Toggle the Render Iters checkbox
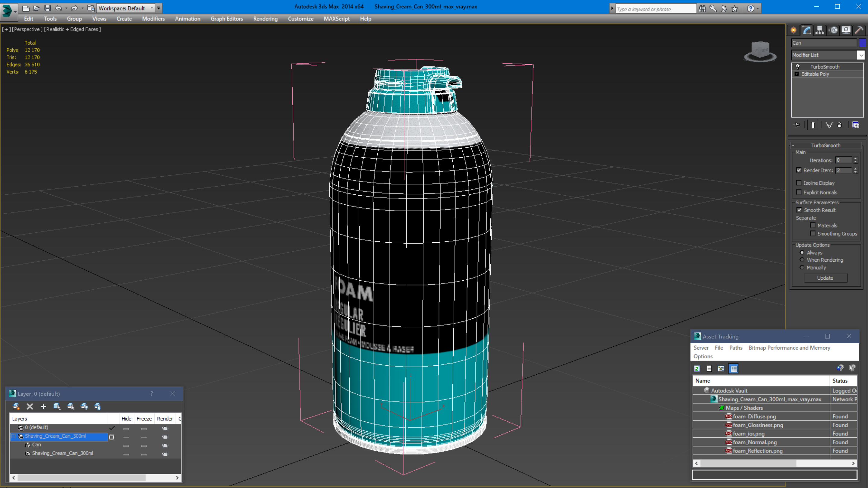Image resolution: width=868 pixels, height=488 pixels. click(799, 170)
